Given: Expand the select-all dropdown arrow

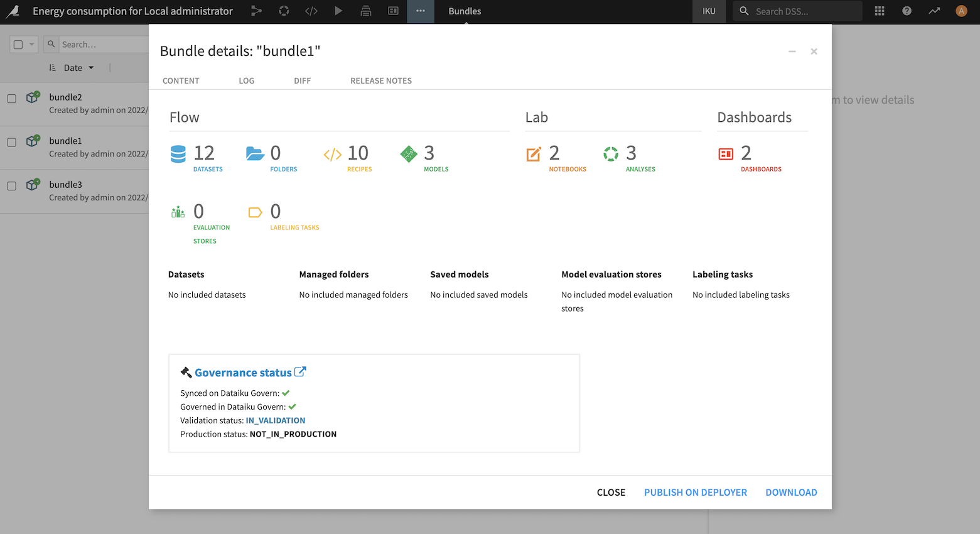Looking at the screenshot, I should click(x=31, y=45).
